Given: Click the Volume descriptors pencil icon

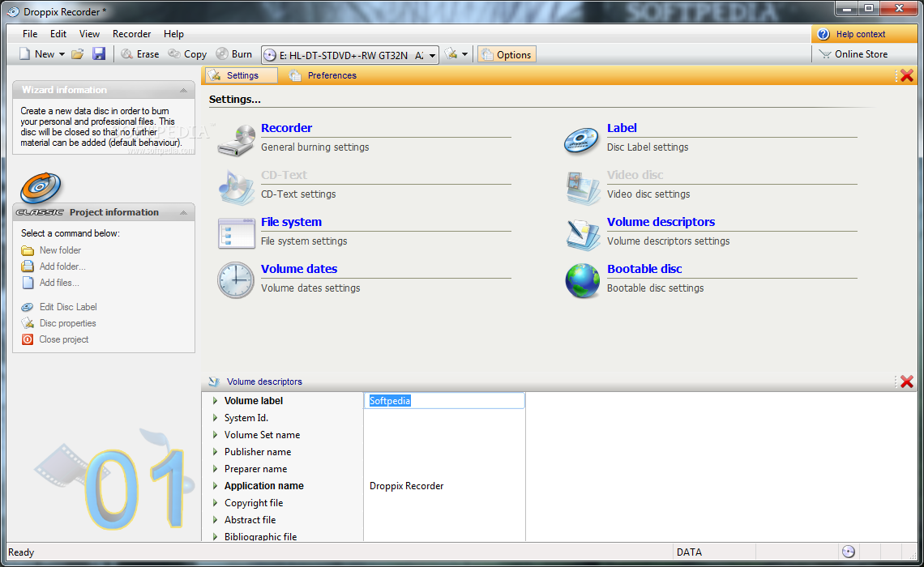Looking at the screenshot, I should (582, 234).
